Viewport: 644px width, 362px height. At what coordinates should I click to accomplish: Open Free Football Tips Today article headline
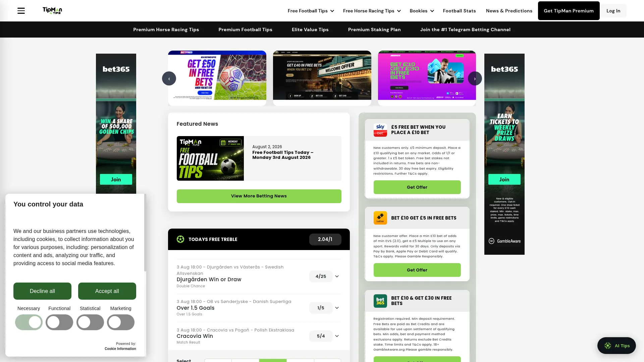pos(283,155)
